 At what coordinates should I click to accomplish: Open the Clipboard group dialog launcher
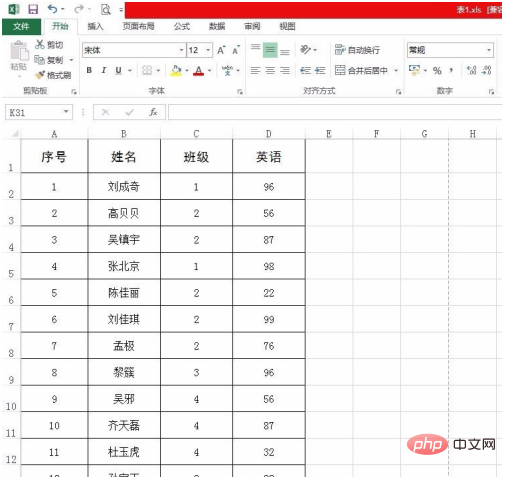click(74, 92)
